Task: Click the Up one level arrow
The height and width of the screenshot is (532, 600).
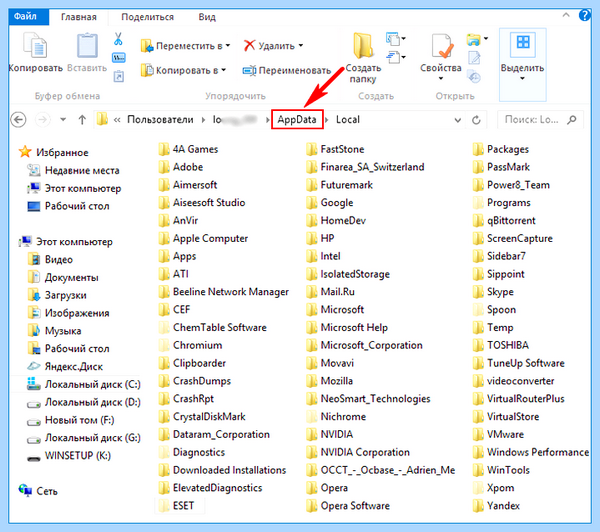Action: pyautogui.click(x=82, y=120)
